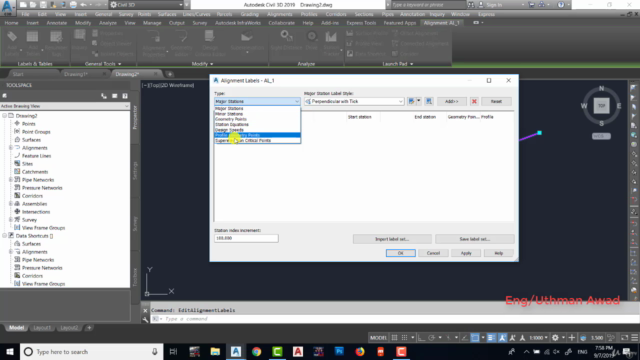Toggle lineweight display in status bar

pos(491,338)
